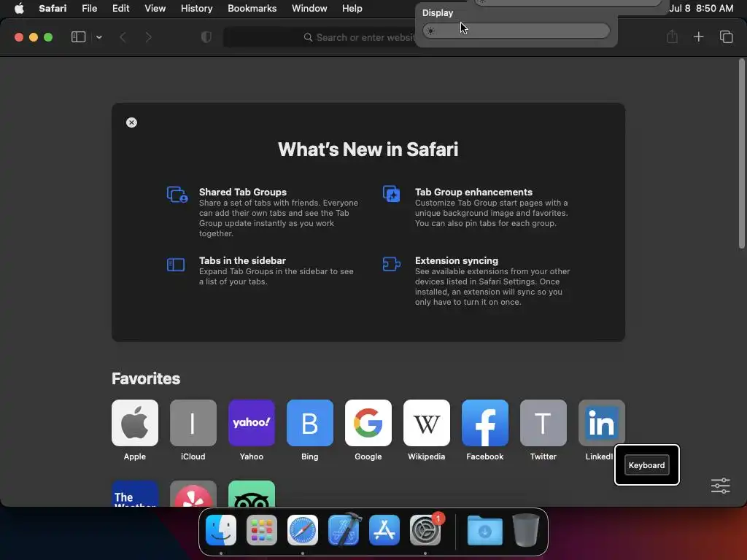
Task: Click the What's New in Safari title
Action: tap(368, 149)
